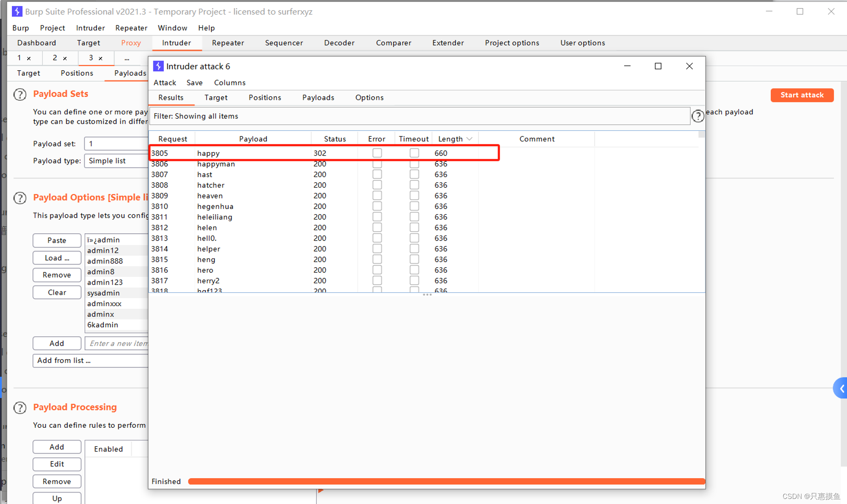Viewport: 847px width, 504px height.
Task: Open the Payload type dropdown
Action: tap(116, 161)
